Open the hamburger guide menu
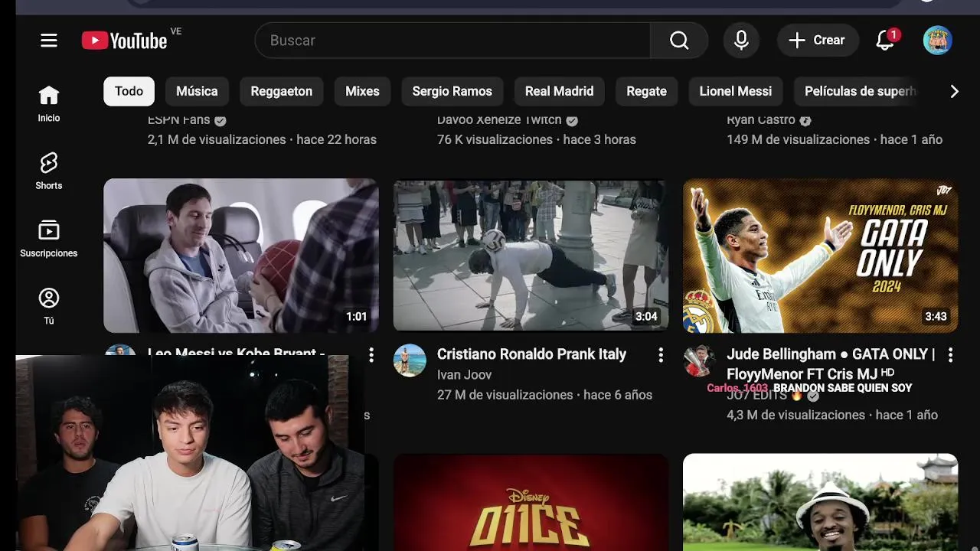980x551 pixels. pos(49,41)
